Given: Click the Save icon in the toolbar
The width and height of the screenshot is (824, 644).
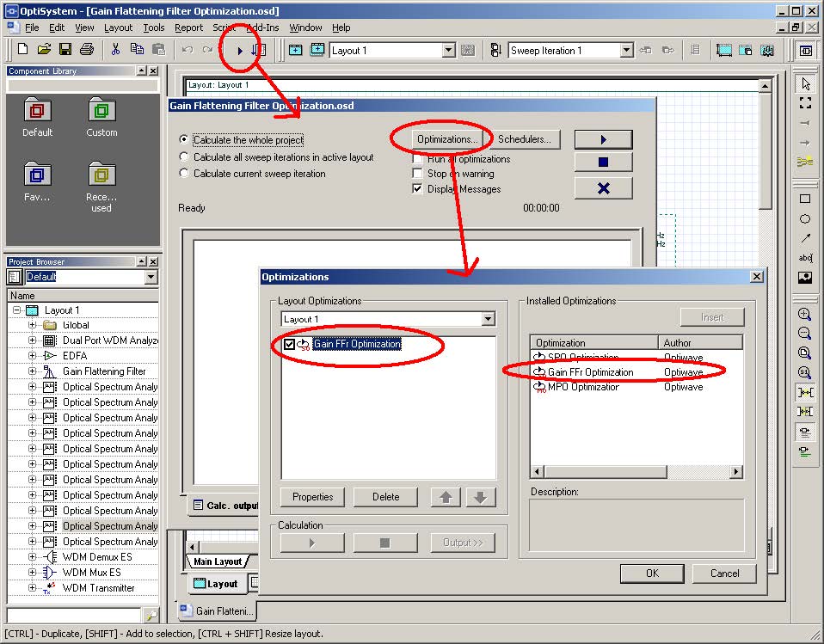Looking at the screenshot, I should click(x=65, y=50).
